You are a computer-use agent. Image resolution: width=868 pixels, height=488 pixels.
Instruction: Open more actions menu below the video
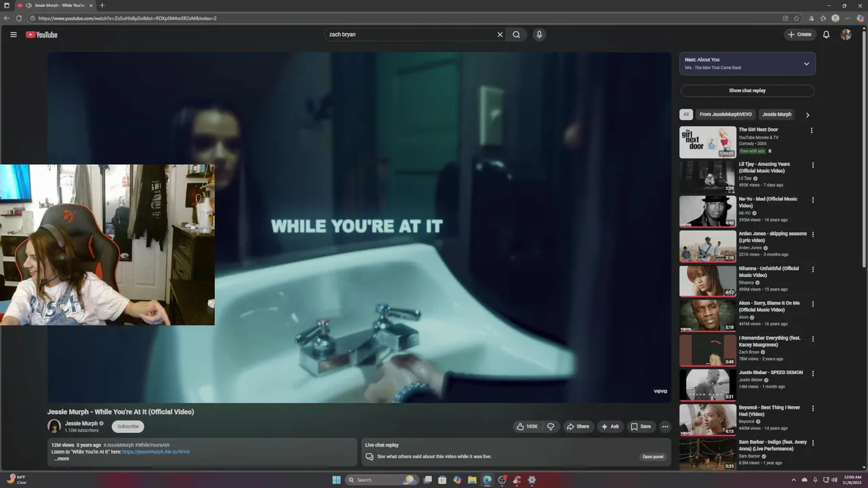(x=665, y=426)
